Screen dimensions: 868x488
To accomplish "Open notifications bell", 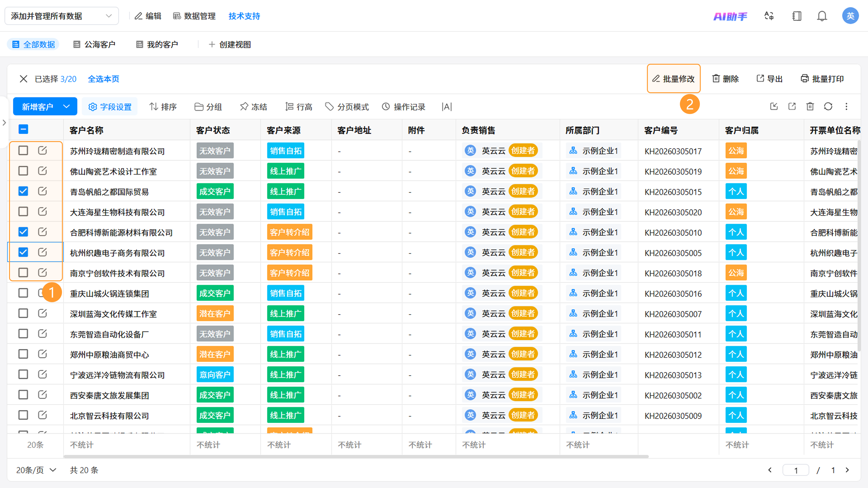I will (822, 16).
